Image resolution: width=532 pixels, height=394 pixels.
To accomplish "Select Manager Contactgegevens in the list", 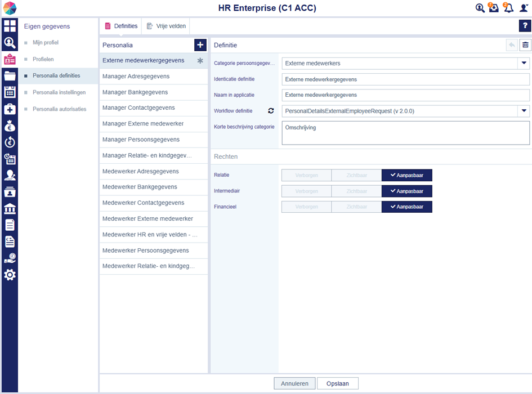I will pos(153,108).
